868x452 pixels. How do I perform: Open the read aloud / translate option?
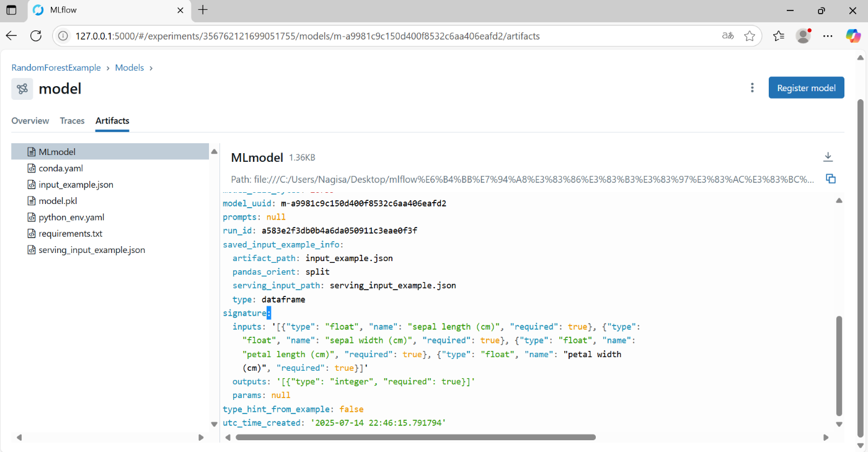point(728,36)
